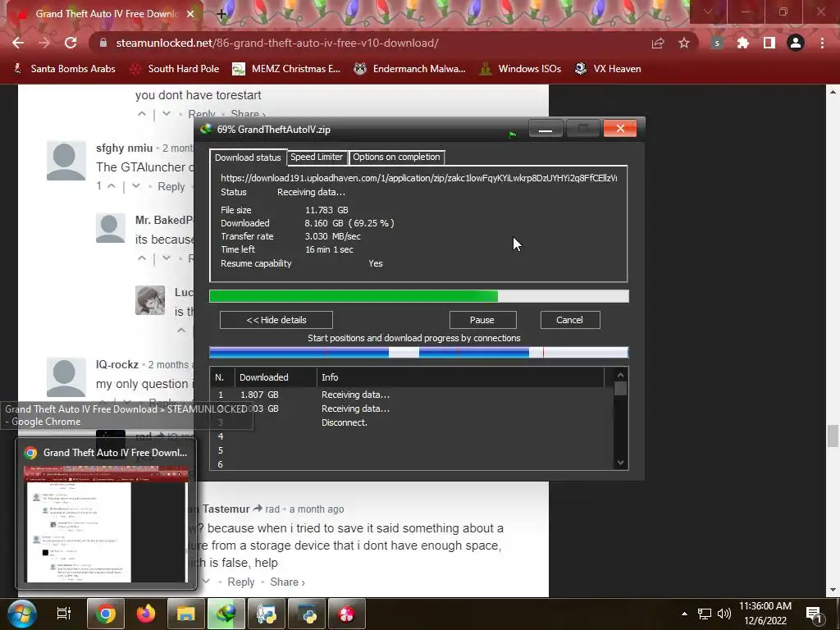840x630 pixels.
Task: Open a new tab with the plus button
Action: click(221, 14)
